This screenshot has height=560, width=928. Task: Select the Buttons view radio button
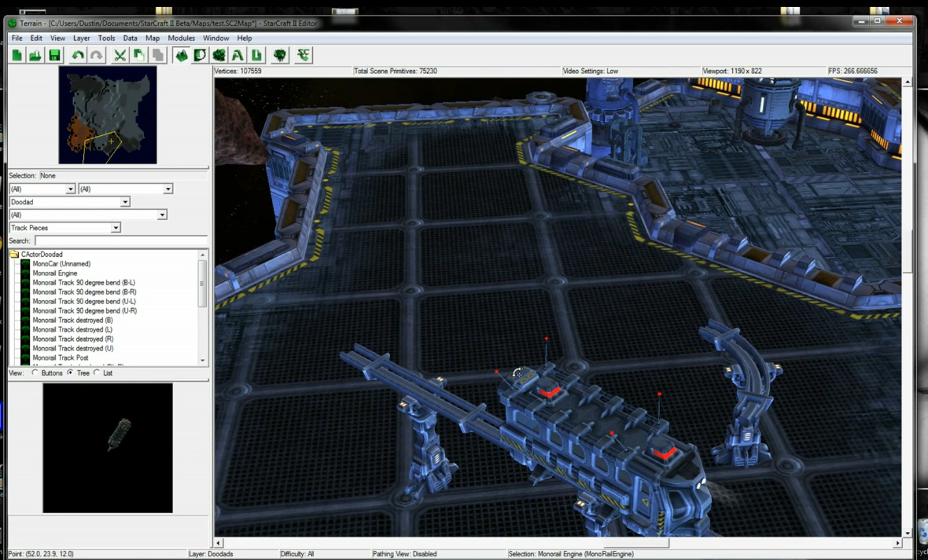(x=35, y=373)
